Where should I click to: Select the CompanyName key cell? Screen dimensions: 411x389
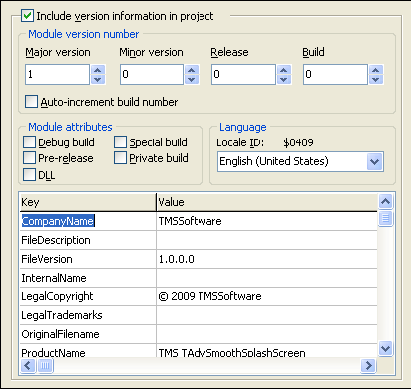(x=88, y=221)
